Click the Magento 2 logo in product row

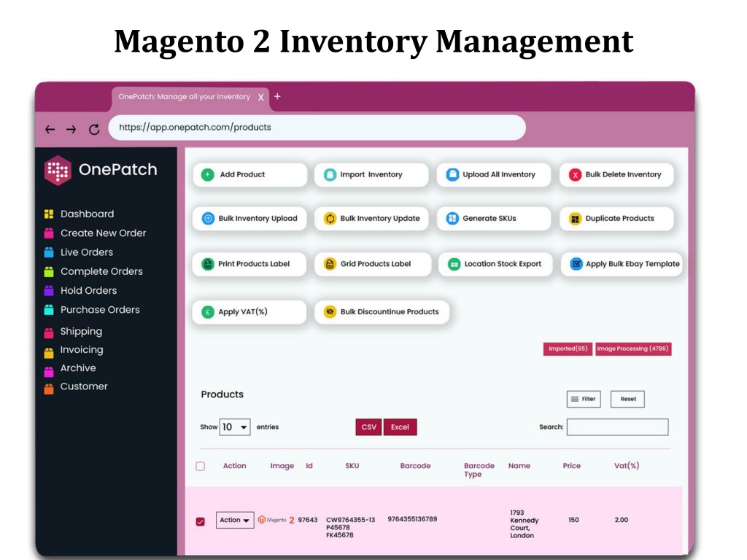click(276, 520)
